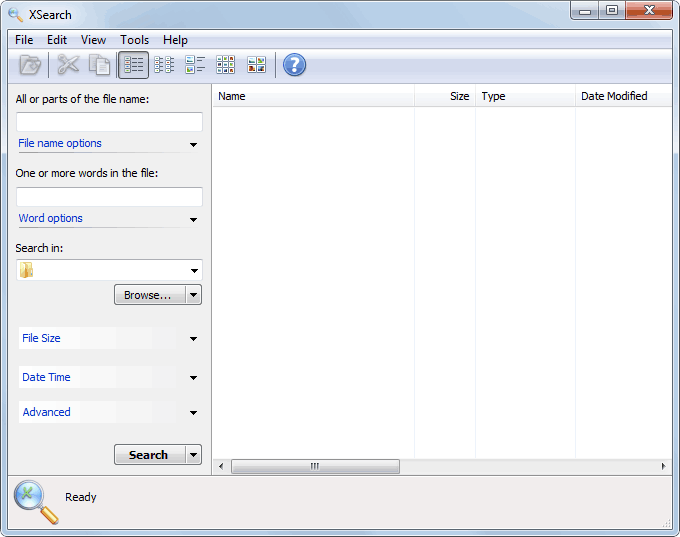Select the thumbnails view icon
Image resolution: width=680 pixels, height=537 pixels.
[257, 66]
